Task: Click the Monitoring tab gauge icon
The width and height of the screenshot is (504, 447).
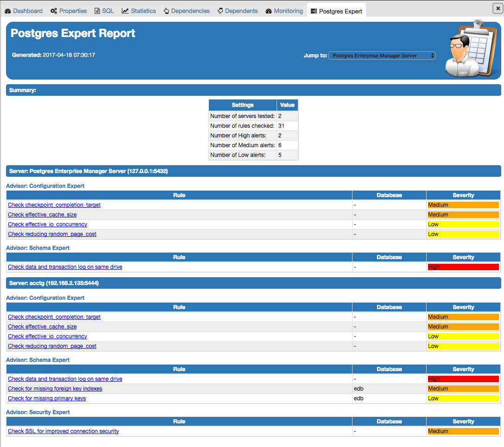Action: [269, 11]
